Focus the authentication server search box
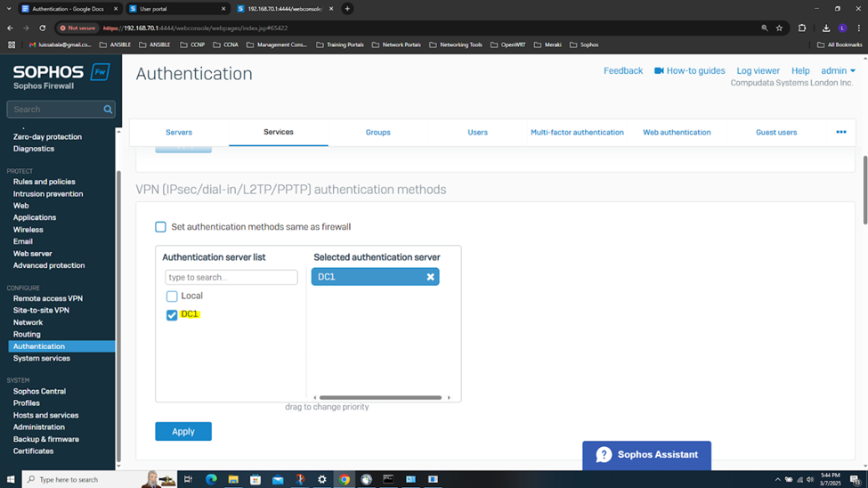 (x=231, y=277)
